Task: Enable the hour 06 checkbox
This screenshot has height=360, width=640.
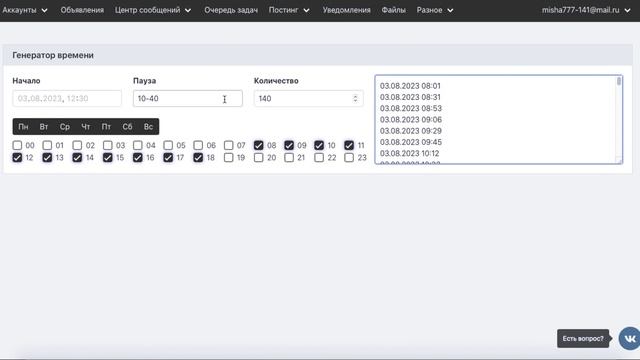Action: click(198, 145)
